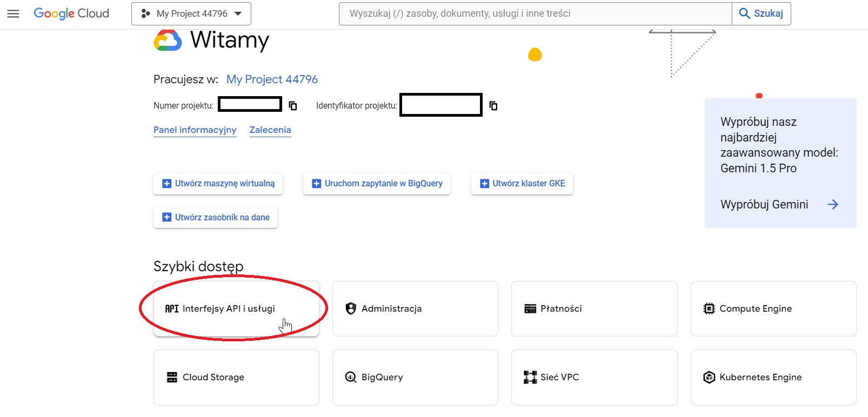Open the Panel informacyjny link
This screenshot has height=417, width=868.
click(x=195, y=130)
